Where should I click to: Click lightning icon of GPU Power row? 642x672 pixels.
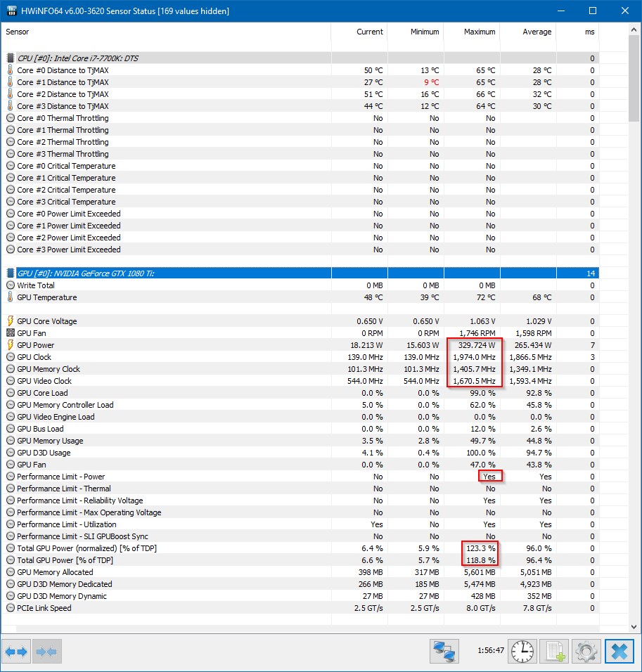(x=11, y=345)
